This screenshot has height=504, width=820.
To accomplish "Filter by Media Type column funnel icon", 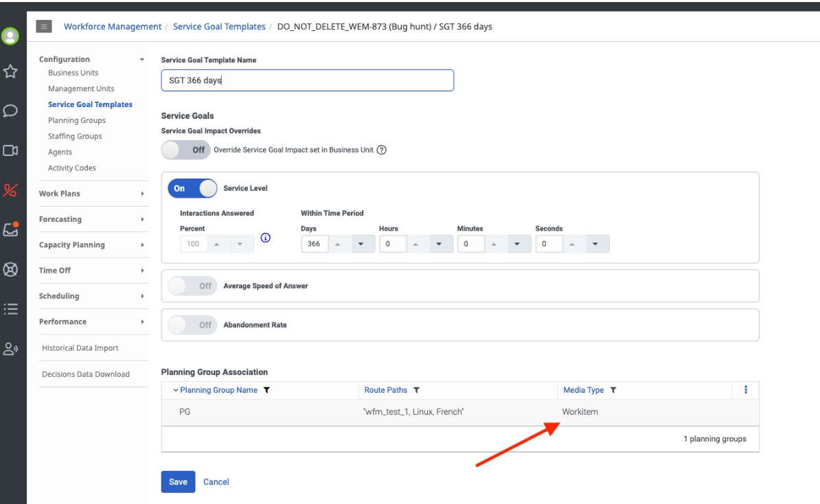I will point(613,390).
